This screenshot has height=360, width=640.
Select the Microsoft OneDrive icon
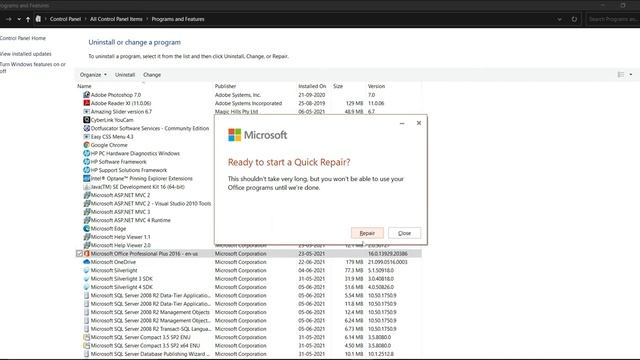coord(87,262)
